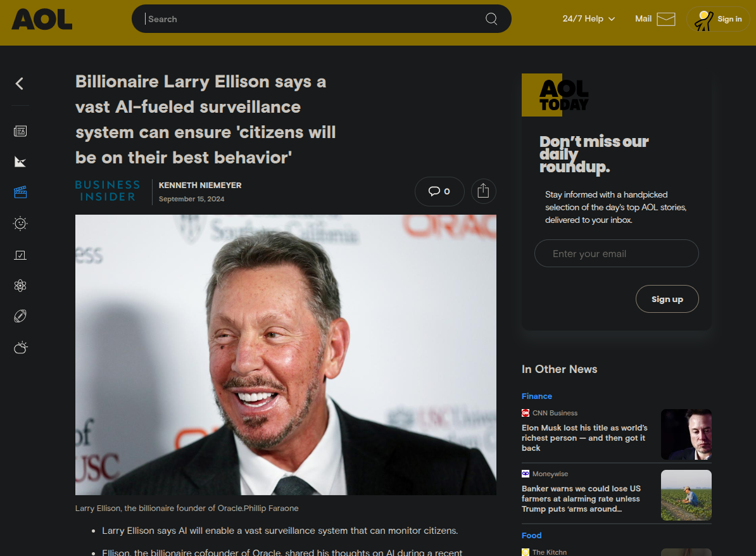Expand the 24/7 Help dropdown
The height and width of the screenshot is (556, 756).
588,19
